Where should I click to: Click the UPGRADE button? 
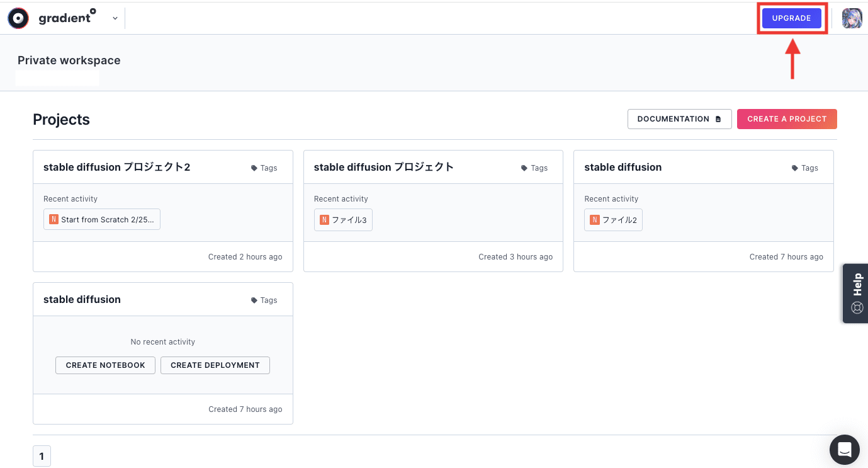pyautogui.click(x=791, y=18)
